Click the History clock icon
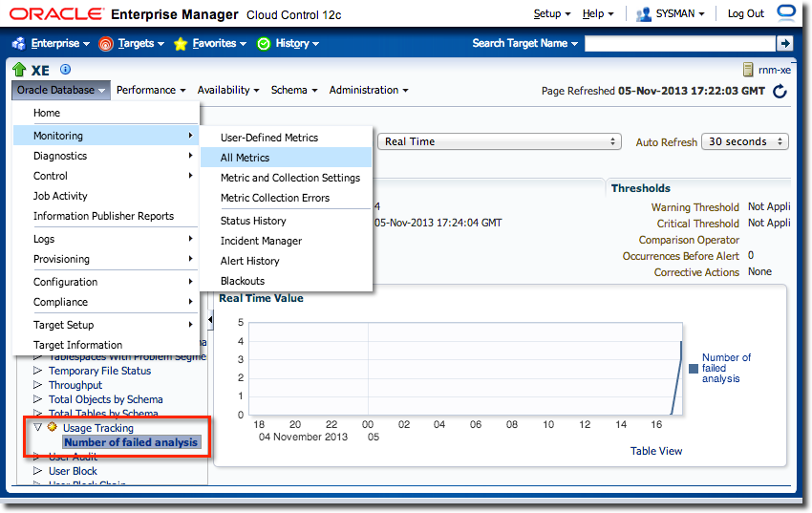The height and width of the screenshot is (513, 812). click(264, 44)
